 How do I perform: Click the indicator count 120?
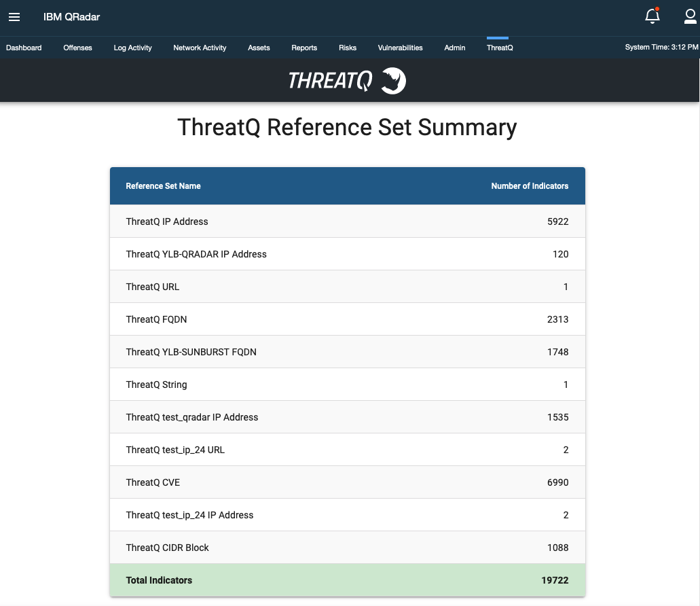560,254
